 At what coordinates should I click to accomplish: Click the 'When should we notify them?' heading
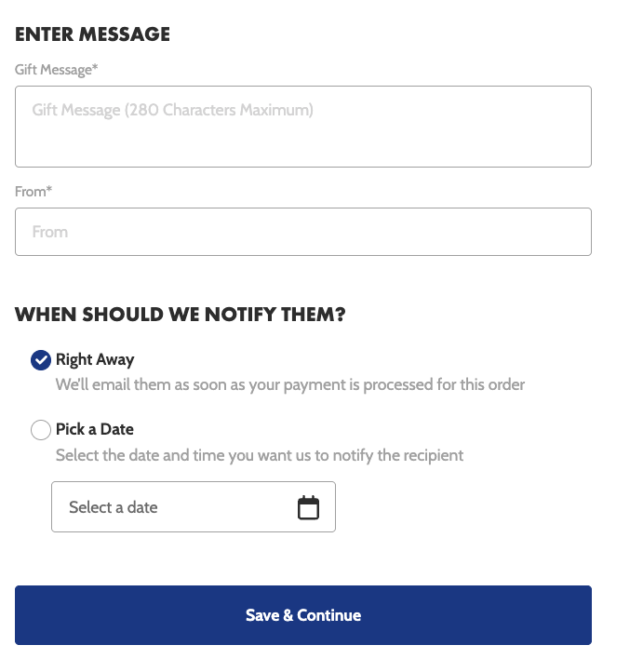pos(181,315)
